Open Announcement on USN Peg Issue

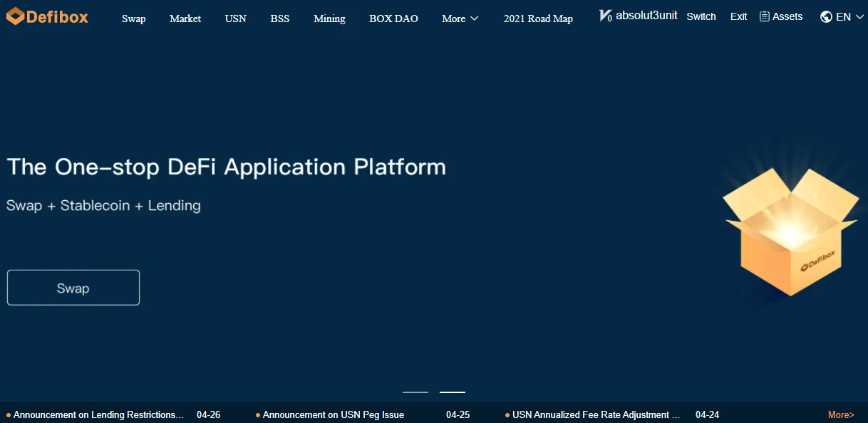tap(334, 414)
